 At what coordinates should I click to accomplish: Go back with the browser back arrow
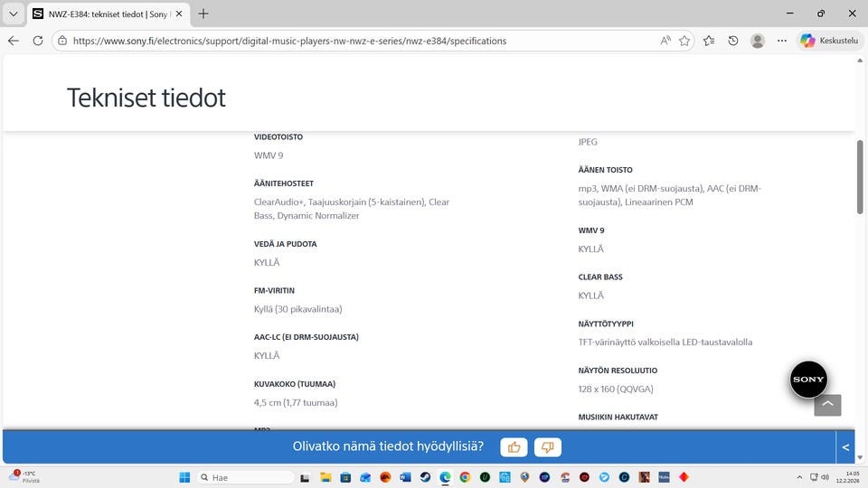[x=14, y=41]
